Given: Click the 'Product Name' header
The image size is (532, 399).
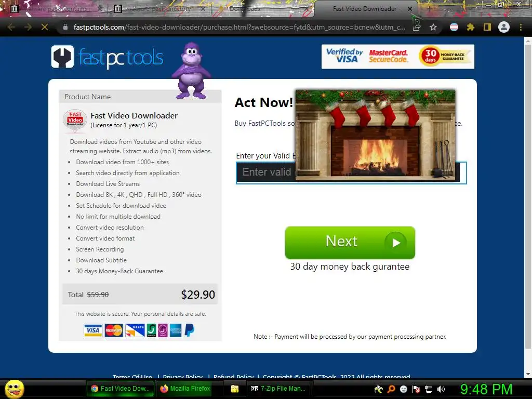Looking at the screenshot, I should tap(87, 97).
